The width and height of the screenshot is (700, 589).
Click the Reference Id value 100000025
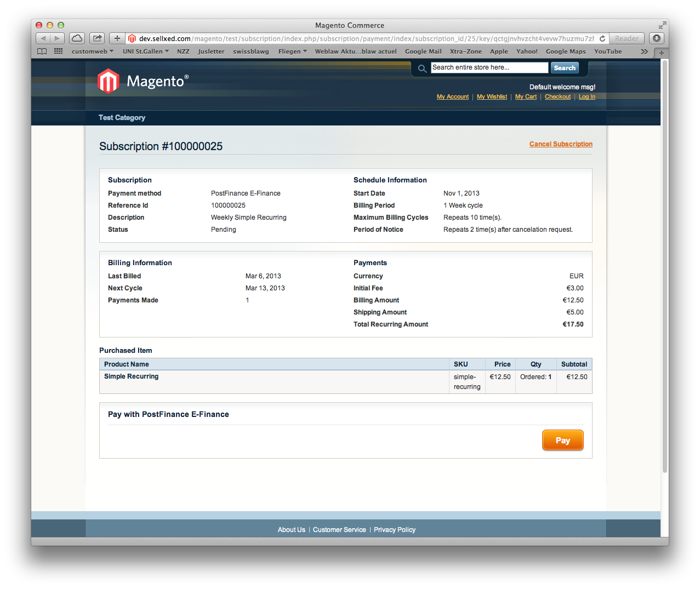(228, 205)
